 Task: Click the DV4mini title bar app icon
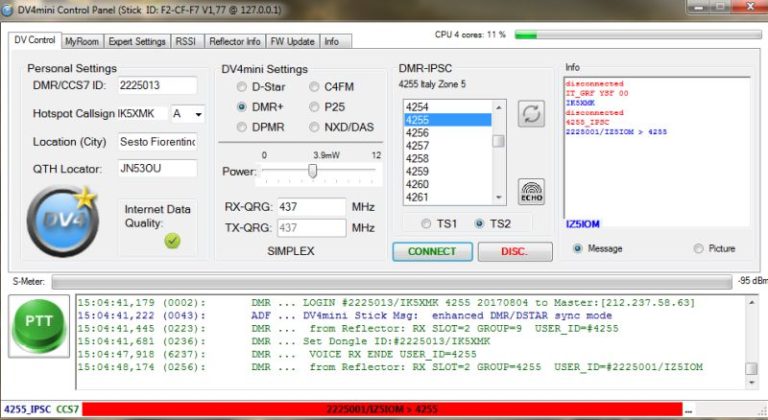point(7,9)
